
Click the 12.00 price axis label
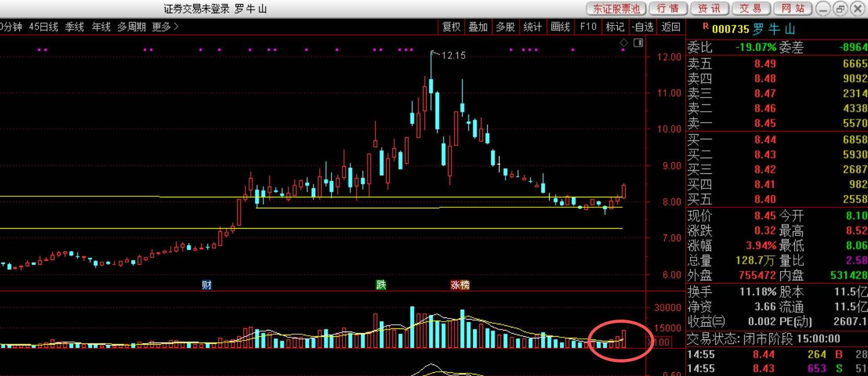tap(669, 57)
